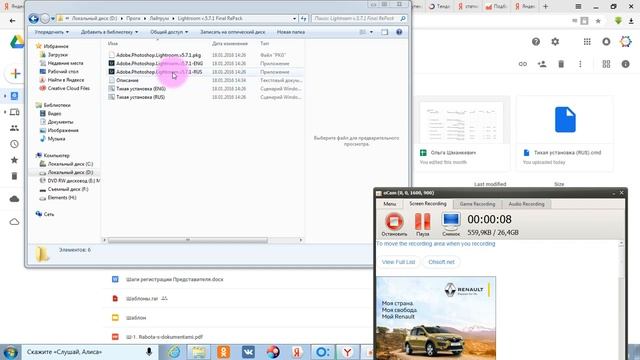Remove the selected file with the Drive trash icon
Image resolution: width=640 pixels, height=360 pixels.
[561, 64]
